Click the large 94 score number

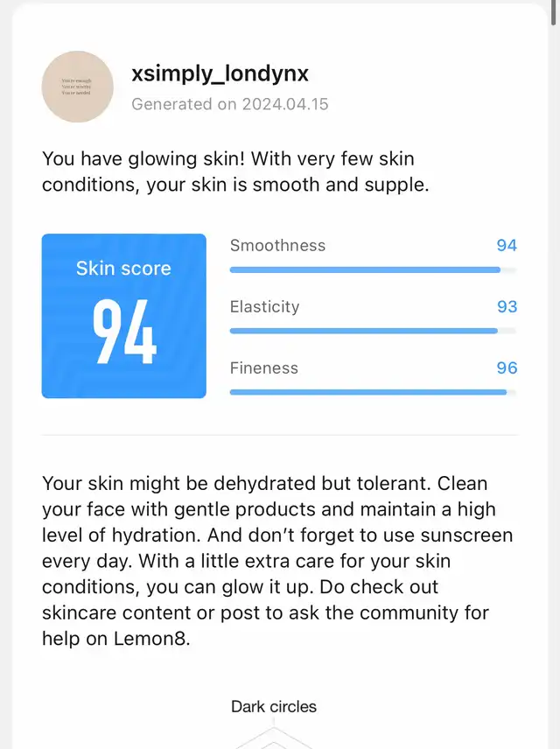coord(124,332)
